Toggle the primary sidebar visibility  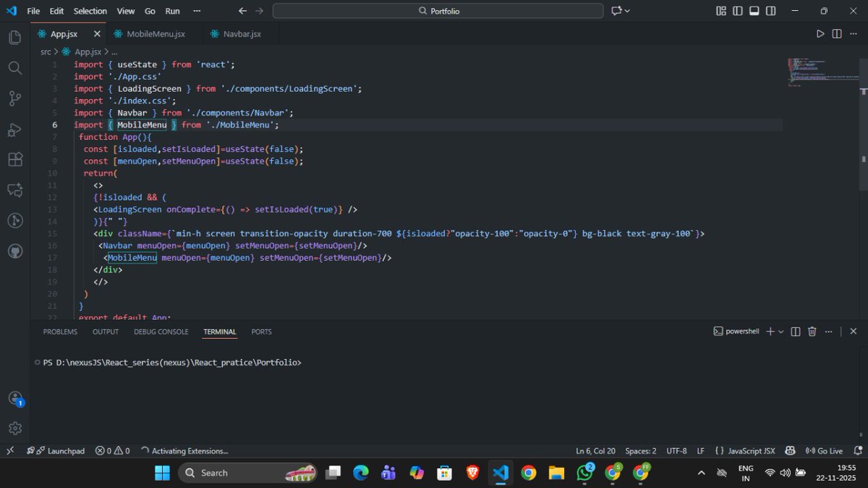click(x=737, y=11)
